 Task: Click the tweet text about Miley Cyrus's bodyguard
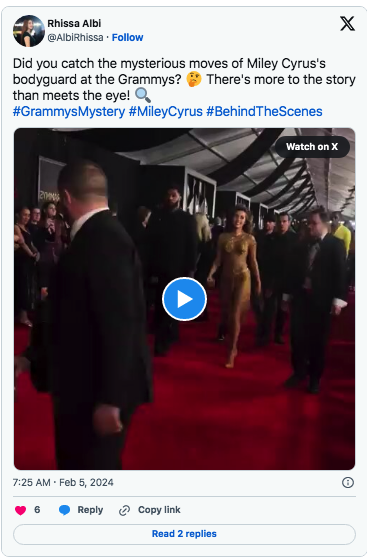coord(184,79)
